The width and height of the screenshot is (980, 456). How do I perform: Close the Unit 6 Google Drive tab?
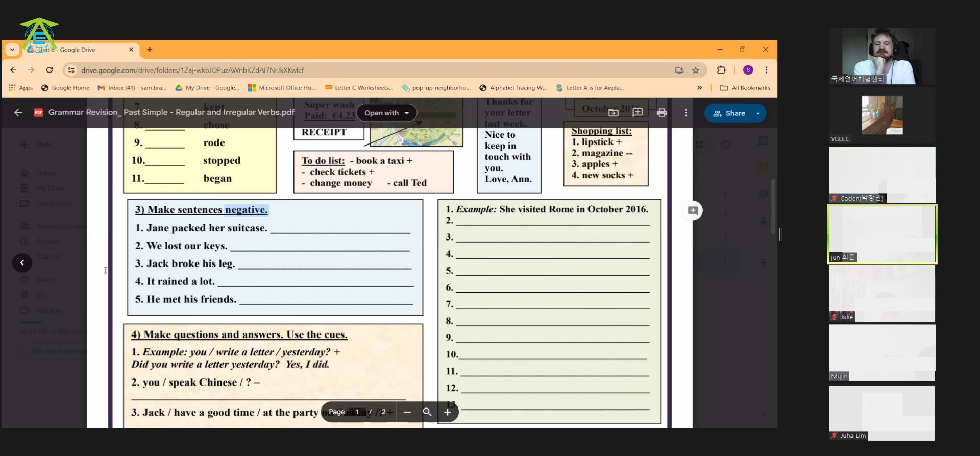coord(131,50)
